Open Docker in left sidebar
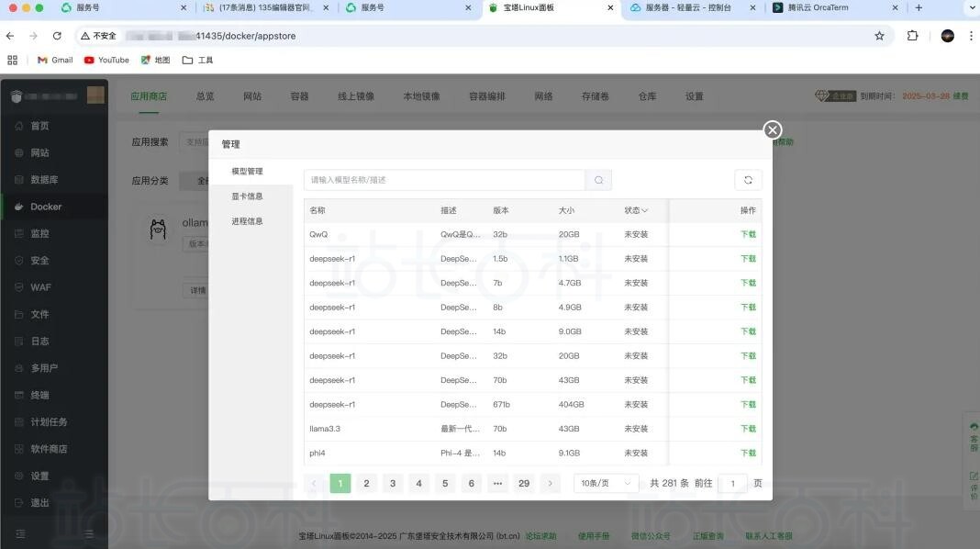Screen dimensions: 980x549 click(x=46, y=207)
